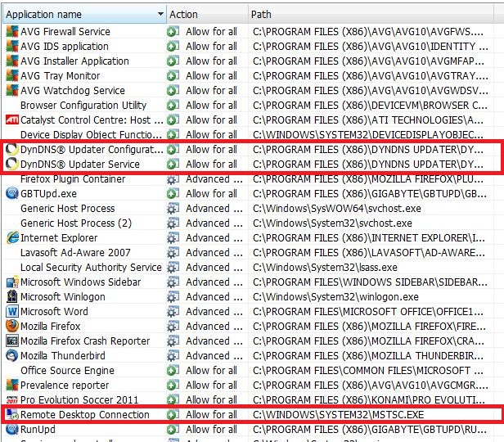Click the MICROSOFT OFFICE\OFFICE1... path
504x442 pixels.
click(x=368, y=312)
